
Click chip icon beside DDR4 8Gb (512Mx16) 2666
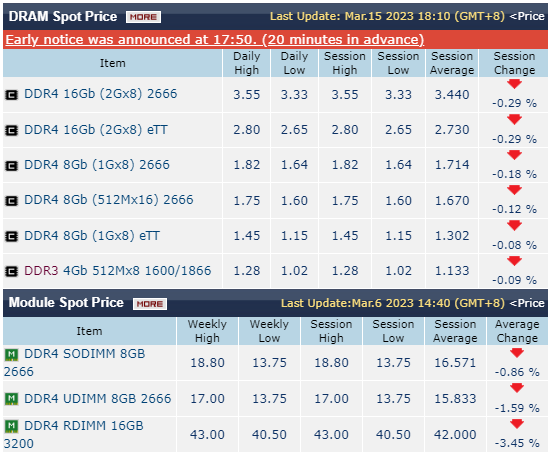click(x=12, y=201)
